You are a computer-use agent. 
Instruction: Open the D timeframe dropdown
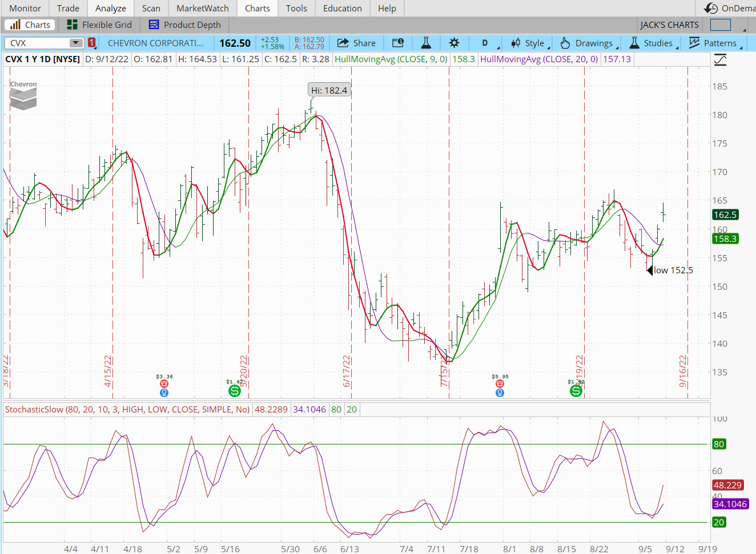click(x=486, y=43)
